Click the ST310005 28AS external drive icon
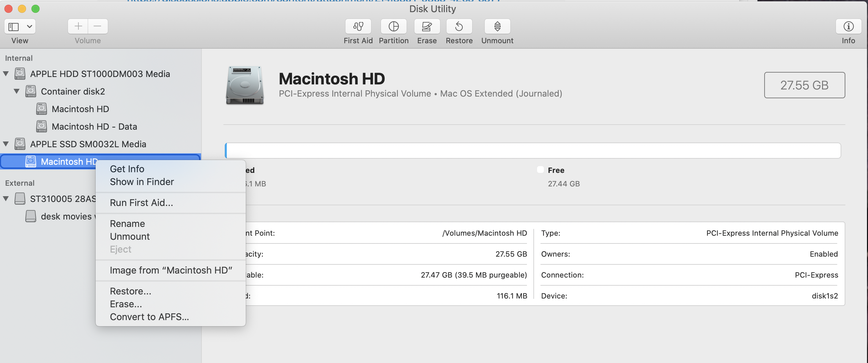The width and height of the screenshot is (868, 363). (20, 199)
